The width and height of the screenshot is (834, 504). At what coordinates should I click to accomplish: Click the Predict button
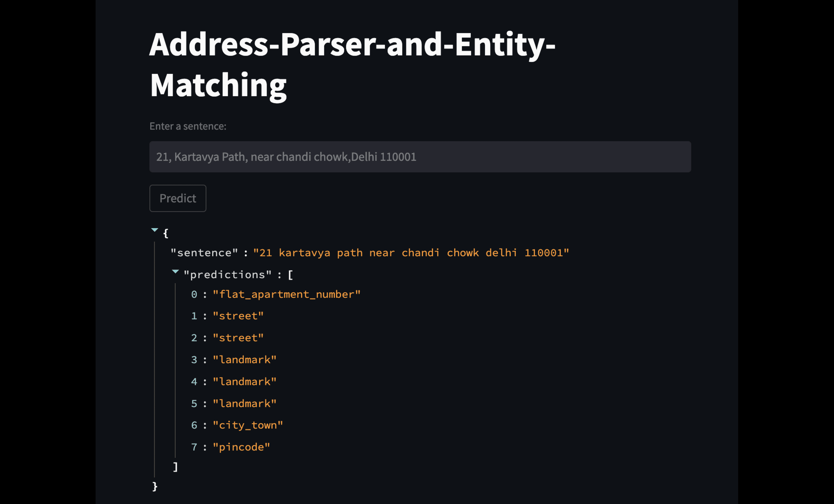pos(177,198)
